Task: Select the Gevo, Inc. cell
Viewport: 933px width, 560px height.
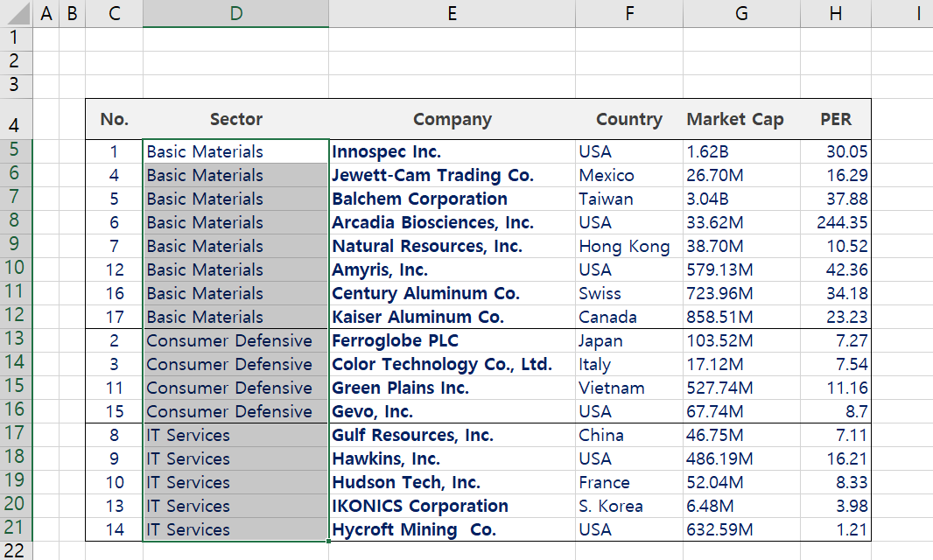Action: click(x=452, y=411)
